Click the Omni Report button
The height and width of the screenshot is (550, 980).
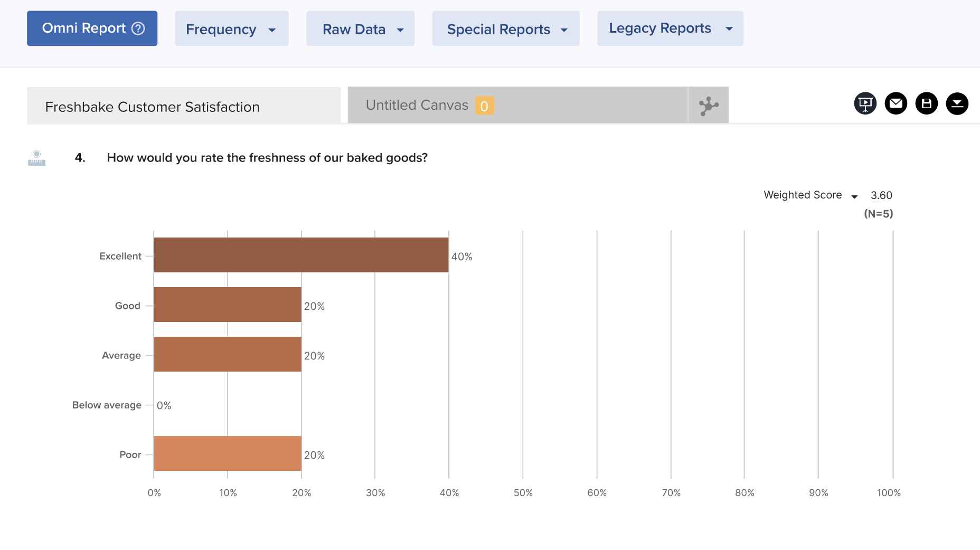tap(84, 29)
